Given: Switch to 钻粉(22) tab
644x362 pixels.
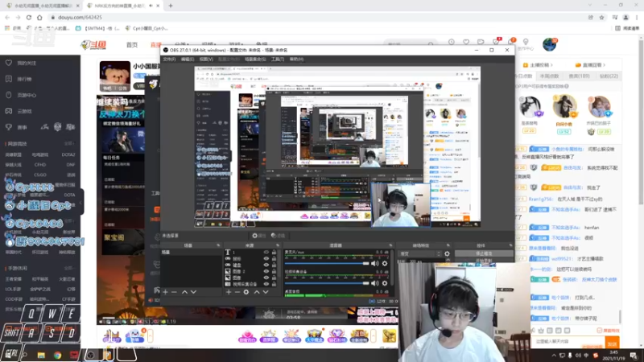Looking at the screenshot, I should pos(609,76).
